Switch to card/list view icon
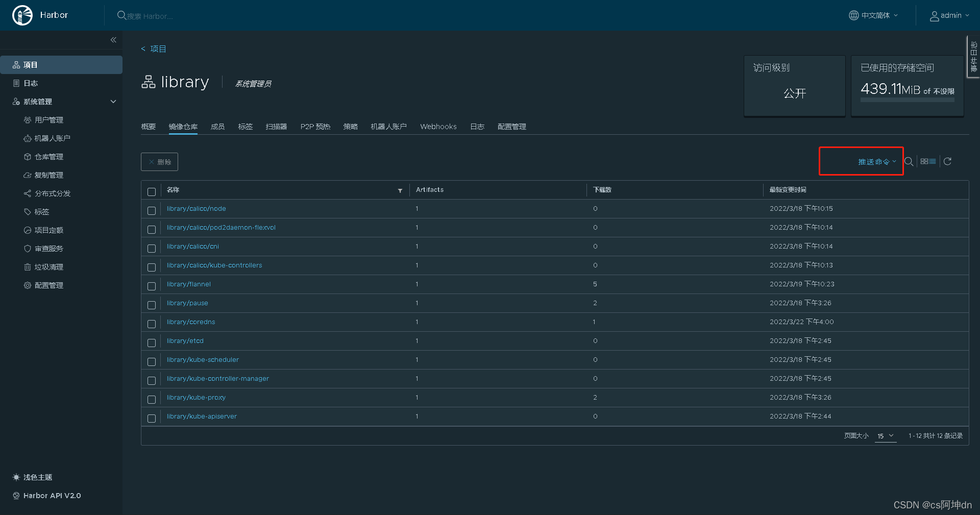 coord(928,161)
